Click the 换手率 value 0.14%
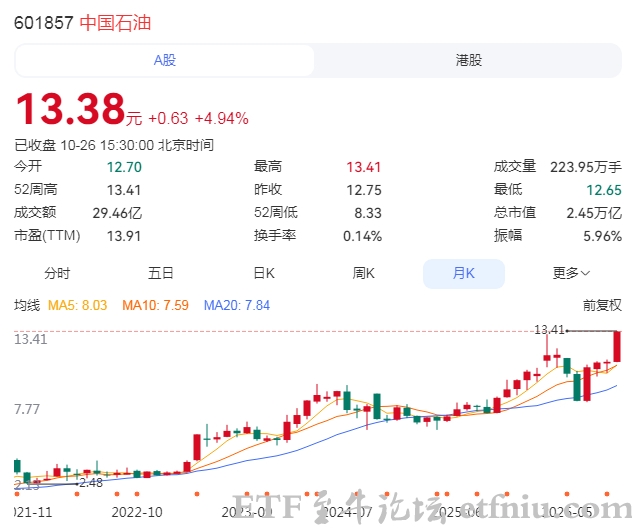Screen dimensions: 637x532 click(362, 236)
